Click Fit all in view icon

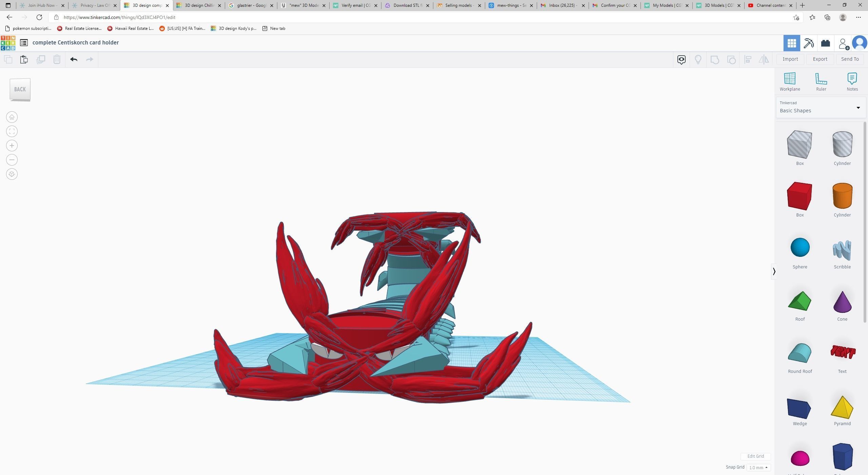coord(12,132)
